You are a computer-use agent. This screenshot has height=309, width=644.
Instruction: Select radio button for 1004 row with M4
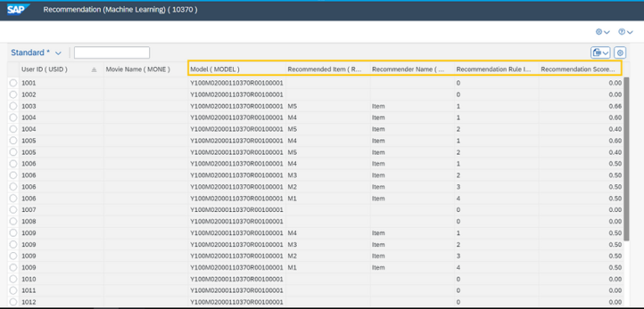[x=13, y=117]
